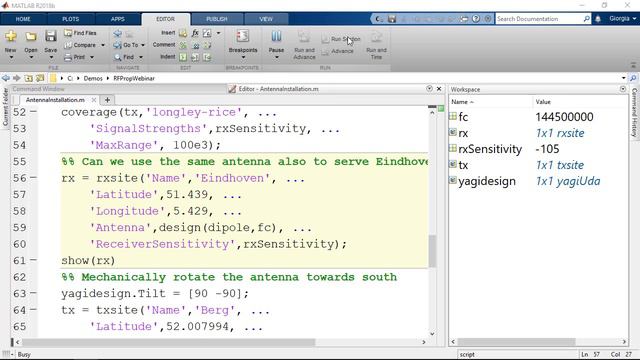
Task: Switch to the APPS tab
Action: coord(118,19)
